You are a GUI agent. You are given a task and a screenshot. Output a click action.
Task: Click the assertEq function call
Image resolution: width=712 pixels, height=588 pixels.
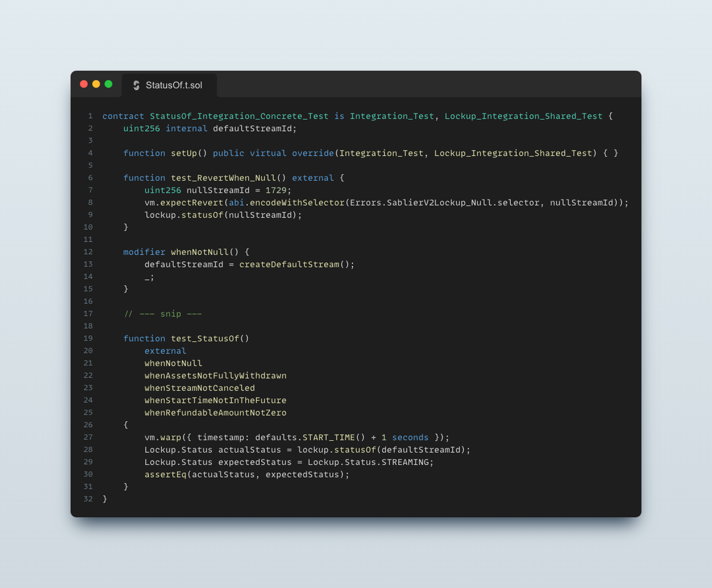[166, 475]
